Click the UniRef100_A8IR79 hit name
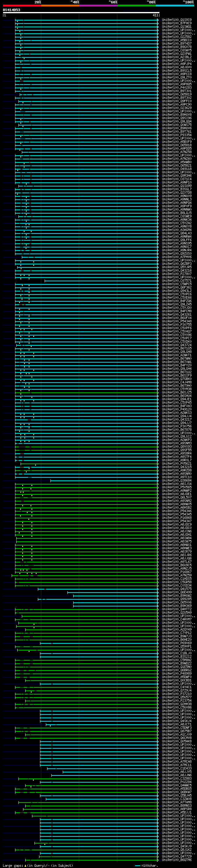197x868 pixels. click(177, 551)
